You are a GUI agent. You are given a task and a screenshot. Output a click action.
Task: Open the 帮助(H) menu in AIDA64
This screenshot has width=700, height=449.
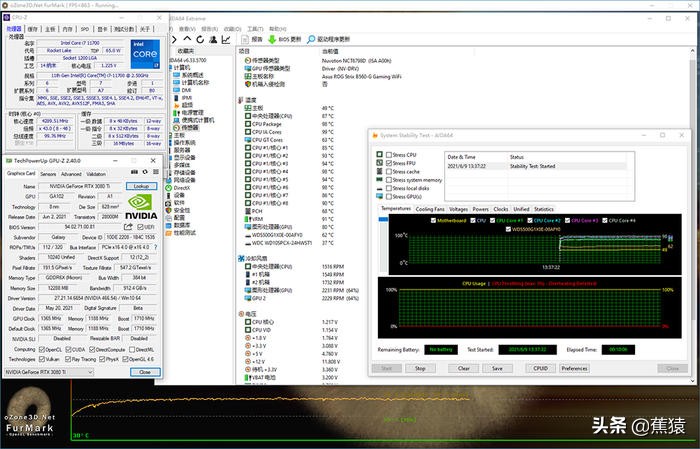click(278, 29)
